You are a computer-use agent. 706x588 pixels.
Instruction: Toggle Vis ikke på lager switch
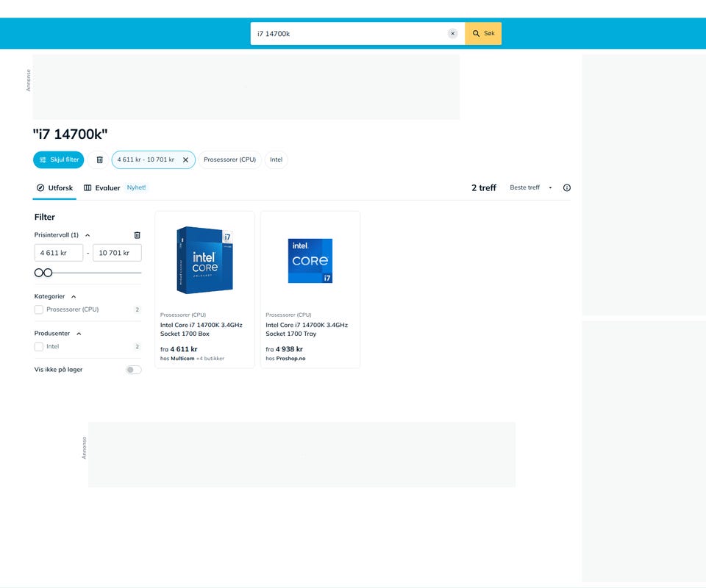[x=134, y=370]
